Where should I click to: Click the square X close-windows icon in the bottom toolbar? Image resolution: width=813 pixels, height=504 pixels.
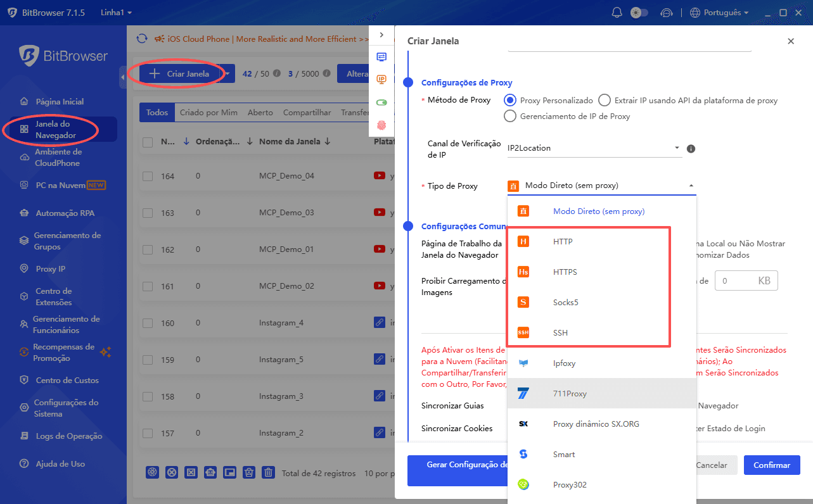tap(191, 472)
